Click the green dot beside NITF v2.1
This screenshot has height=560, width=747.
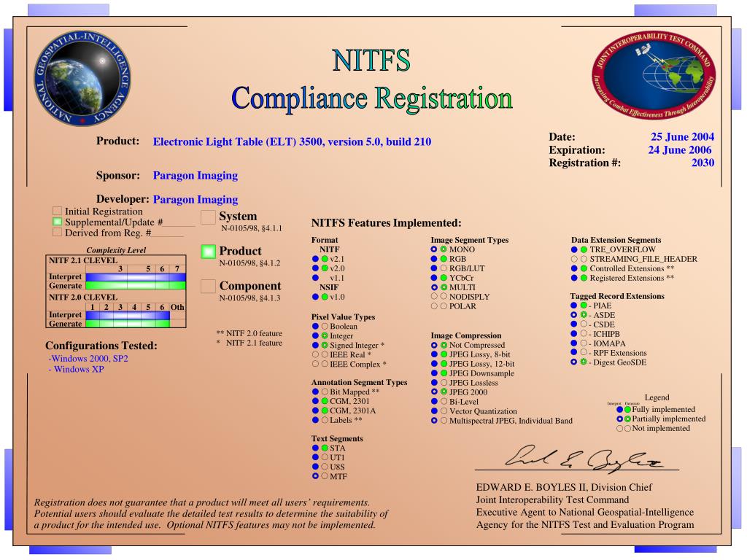point(325,259)
